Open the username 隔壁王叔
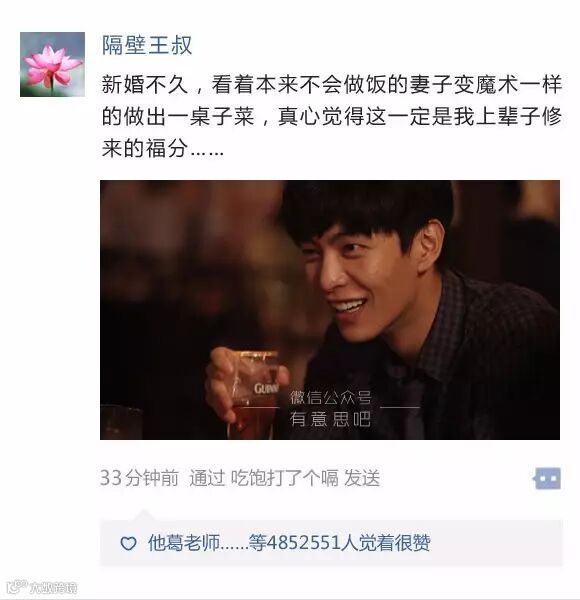 (x=147, y=45)
